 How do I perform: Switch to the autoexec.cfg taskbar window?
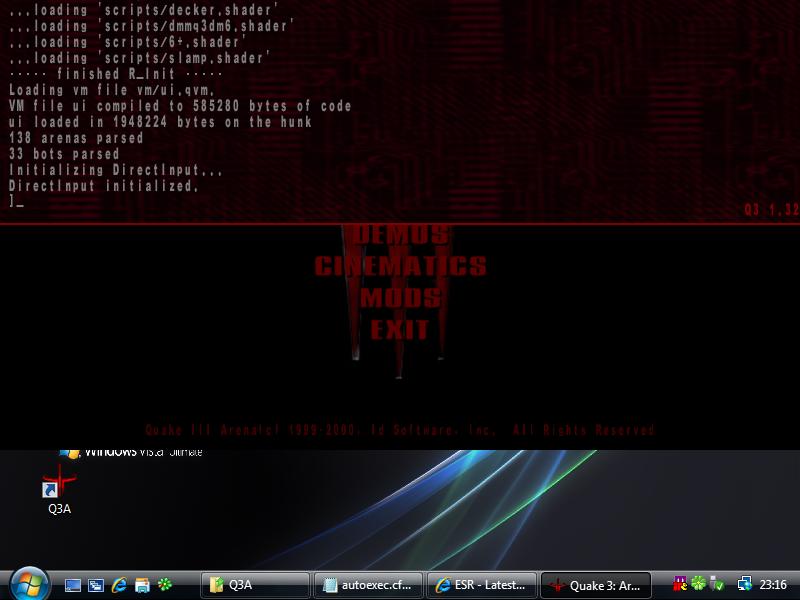368,585
